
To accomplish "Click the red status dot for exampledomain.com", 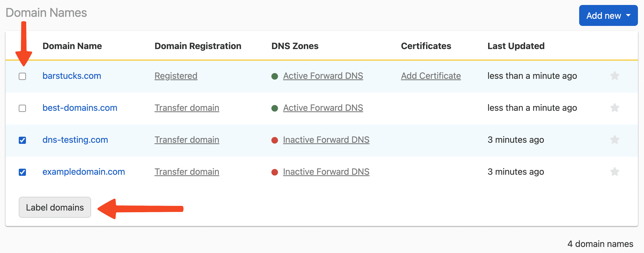I will point(275,172).
